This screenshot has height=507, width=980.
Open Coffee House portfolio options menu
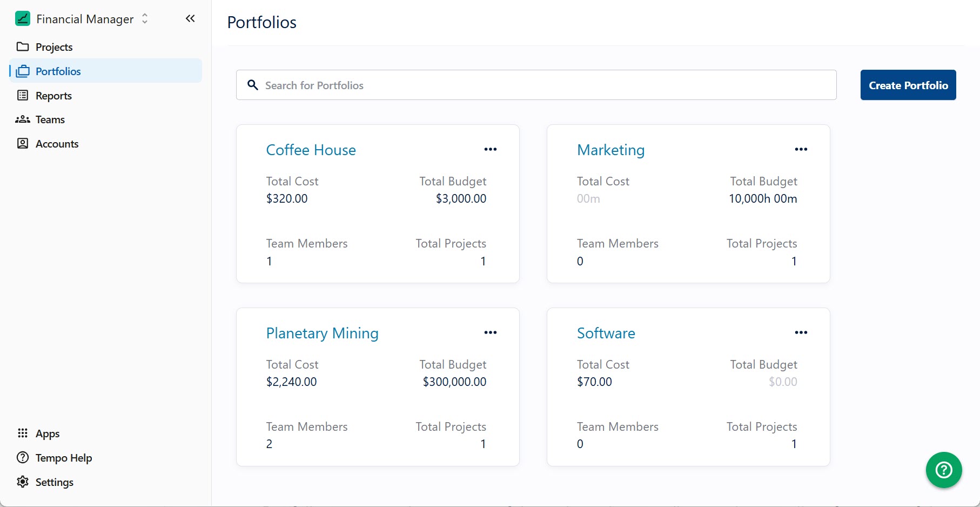(x=490, y=150)
